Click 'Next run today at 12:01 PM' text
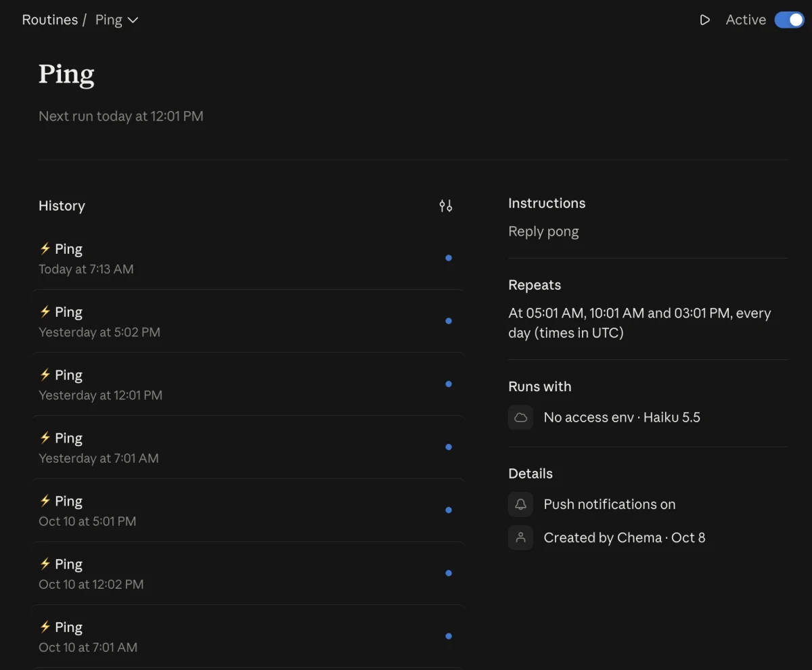 [x=121, y=116]
